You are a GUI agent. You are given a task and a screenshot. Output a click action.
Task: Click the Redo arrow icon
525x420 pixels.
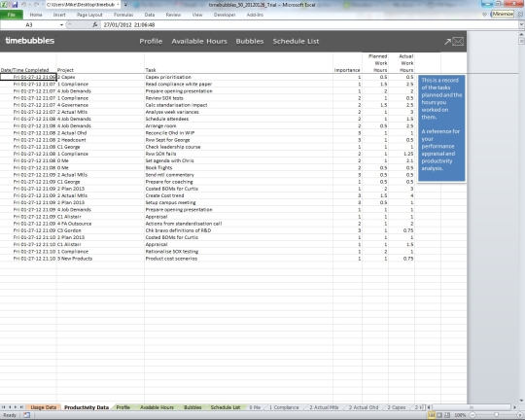37,5
